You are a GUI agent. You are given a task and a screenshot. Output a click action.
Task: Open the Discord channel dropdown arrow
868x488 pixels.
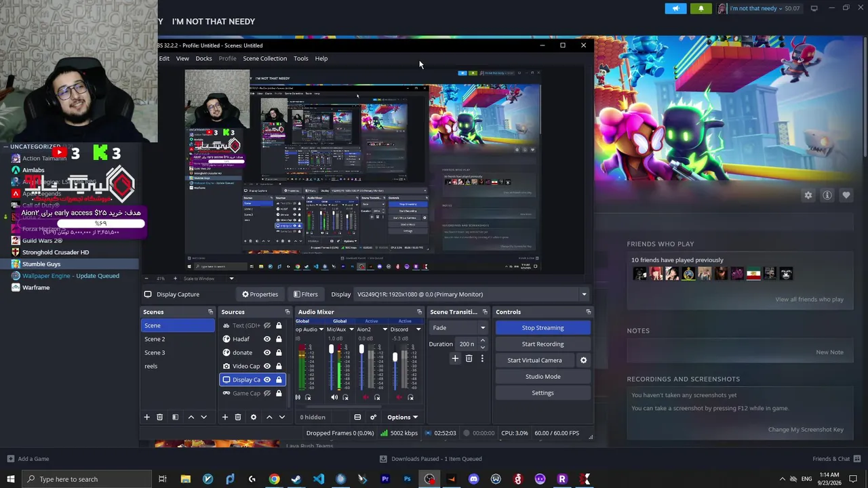tap(418, 329)
